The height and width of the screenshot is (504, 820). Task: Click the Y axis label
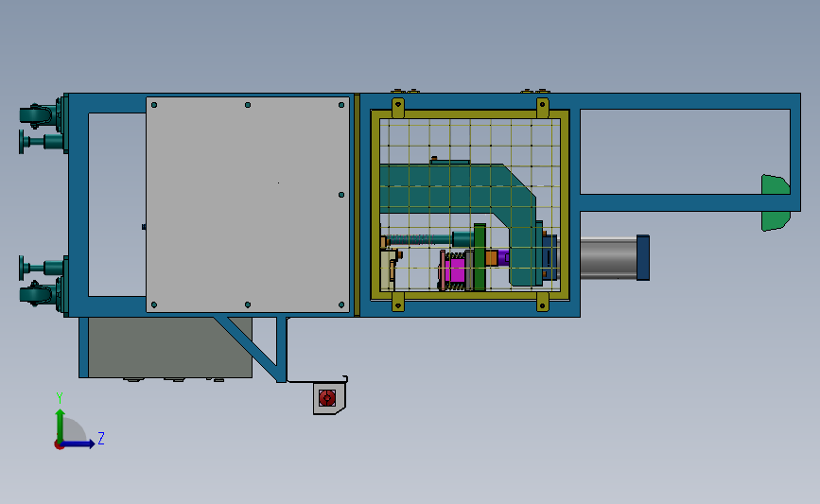coord(60,398)
